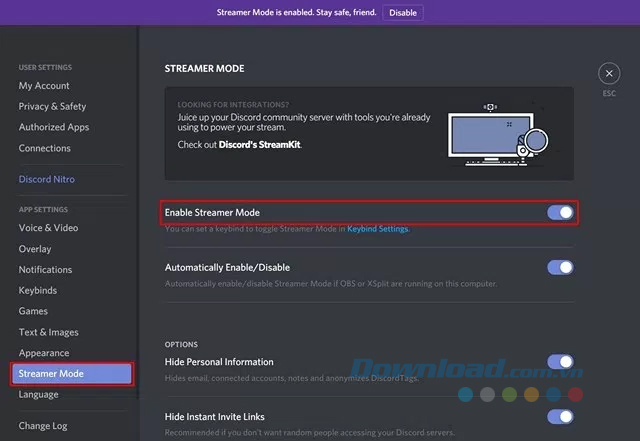This screenshot has height=441, width=640.
Task: Click 'USER SETTINGS' sidebar header
Action: click(x=45, y=67)
